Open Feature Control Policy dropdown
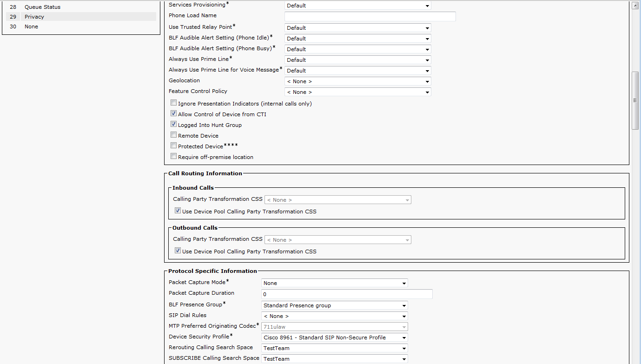This screenshot has height=364, width=641. pos(357,92)
